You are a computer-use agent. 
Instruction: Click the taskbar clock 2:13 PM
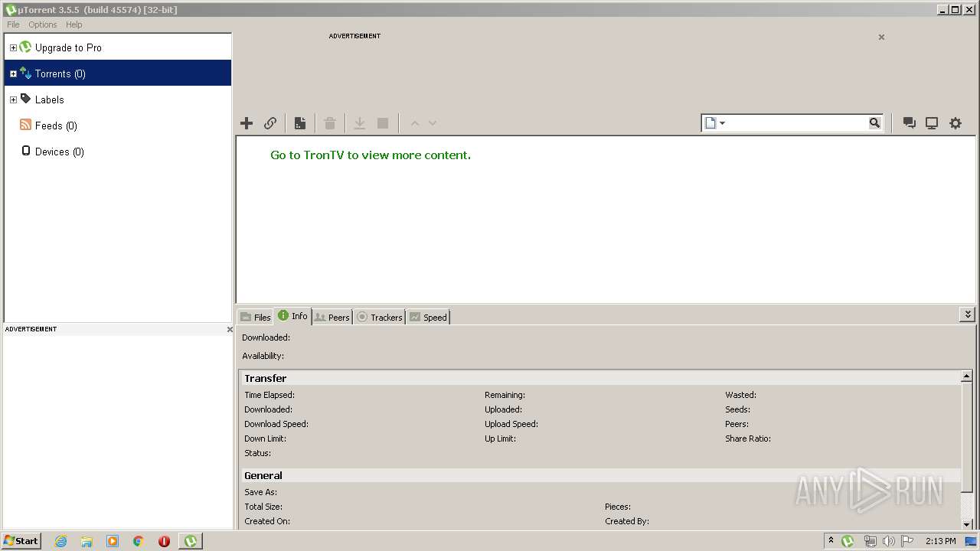tap(940, 541)
